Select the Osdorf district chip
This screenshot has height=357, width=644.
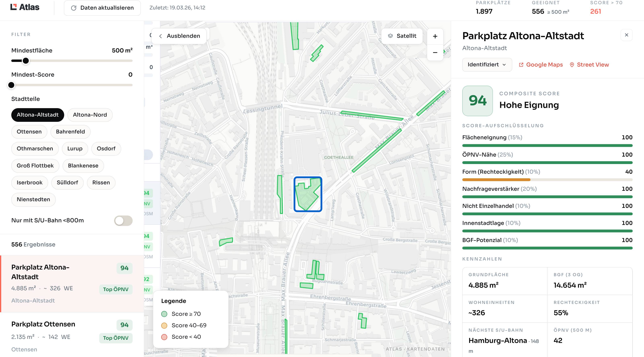pyautogui.click(x=106, y=149)
